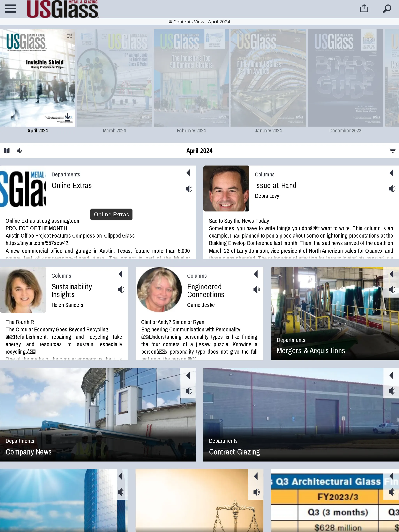This screenshot has height=532, width=399.
Task: Play issue audio speaker icon in toolbar
Action: (19, 151)
